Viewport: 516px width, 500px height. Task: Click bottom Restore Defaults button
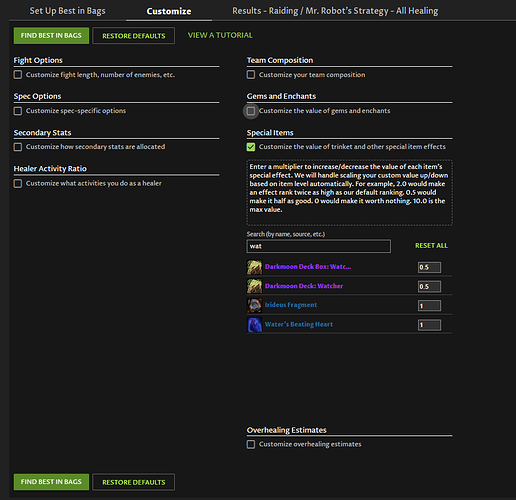click(133, 482)
